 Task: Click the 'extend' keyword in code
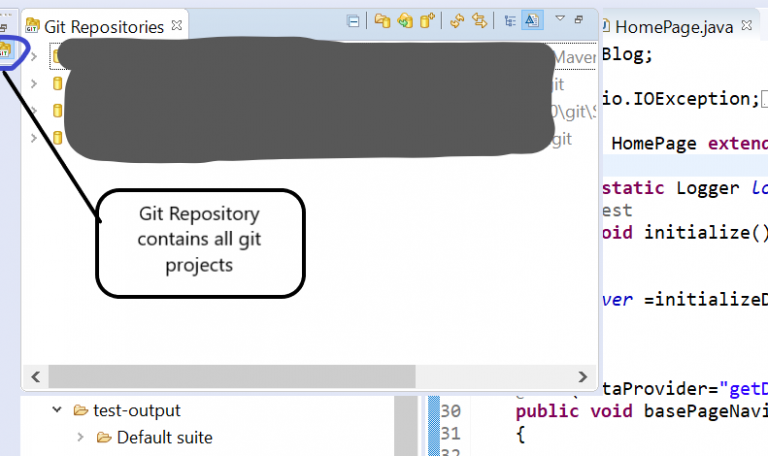click(x=738, y=144)
